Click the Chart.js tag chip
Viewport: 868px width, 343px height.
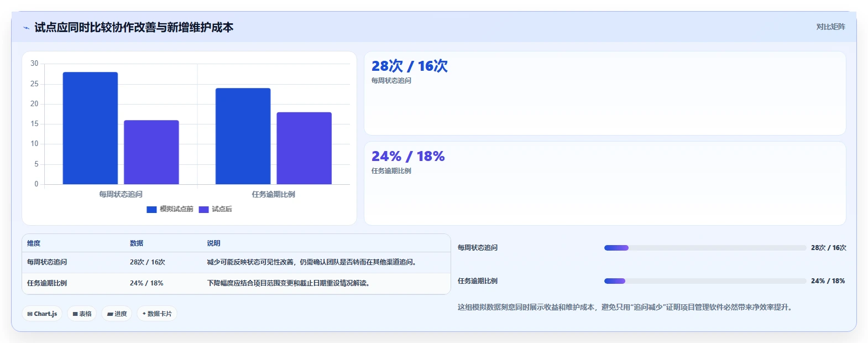(x=42, y=314)
